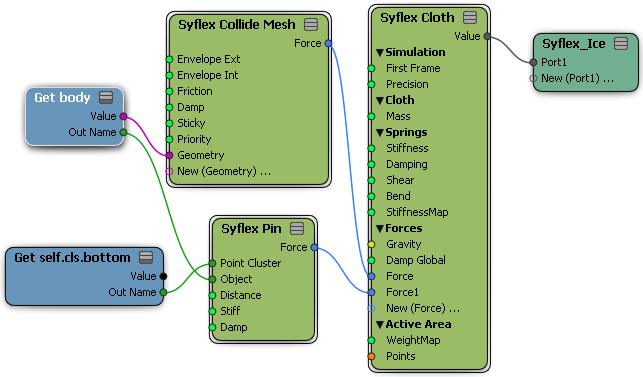Click the New (Geometry) port on Collide Mesh
The width and height of the screenshot is (643, 377).
169,171
